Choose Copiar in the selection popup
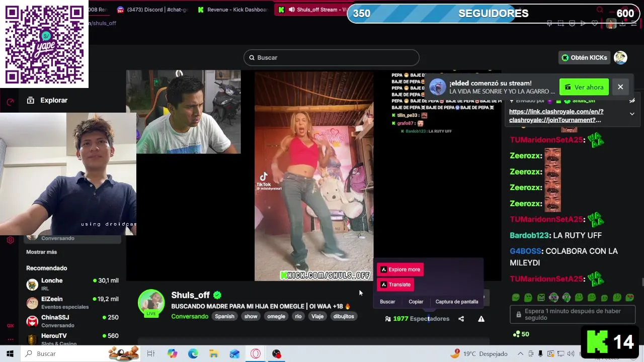 pyautogui.click(x=416, y=302)
